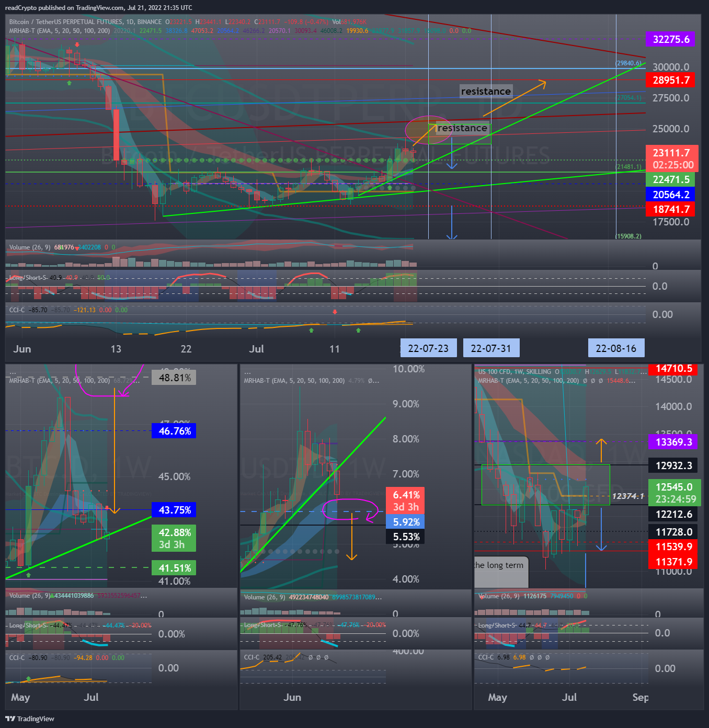Image resolution: width=709 pixels, height=728 pixels.
Task: Click the TradingView logo at the bottom
Action: [x=30, y=719]
